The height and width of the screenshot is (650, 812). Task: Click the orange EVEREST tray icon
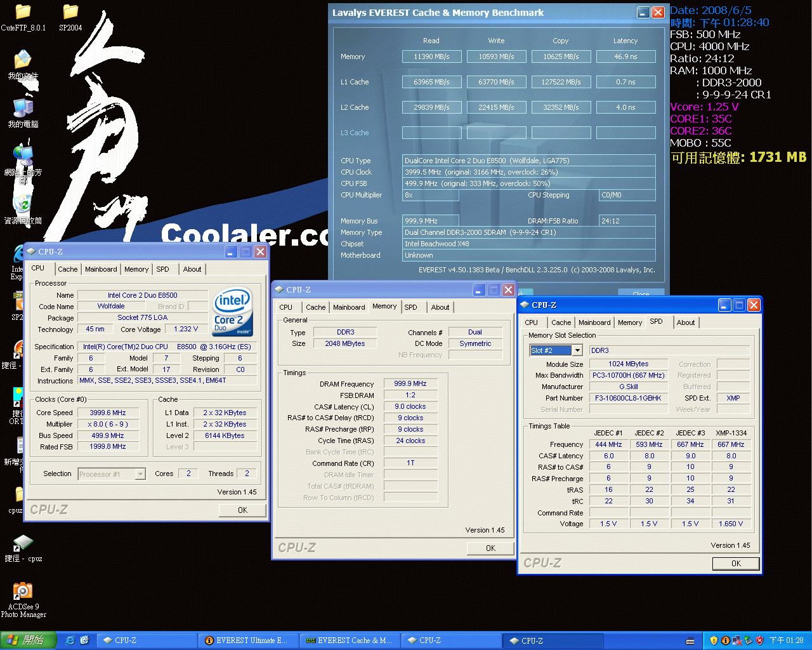725,640
